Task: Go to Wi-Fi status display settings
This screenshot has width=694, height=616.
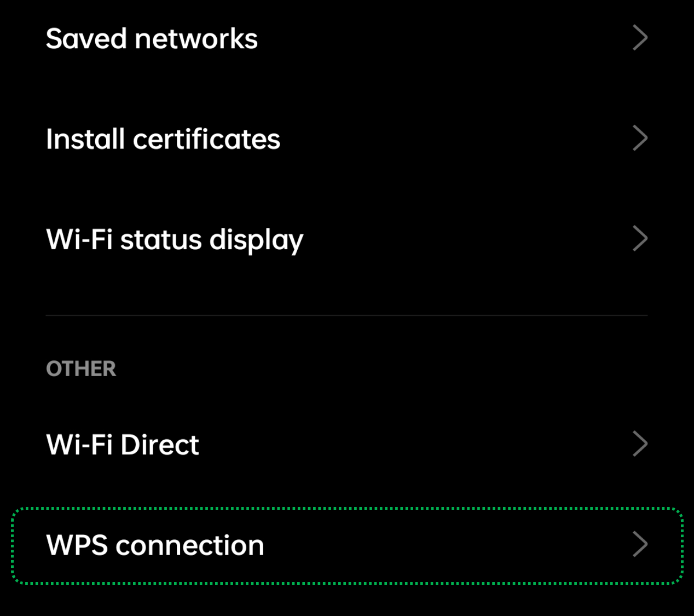Action: coord(347,239)
